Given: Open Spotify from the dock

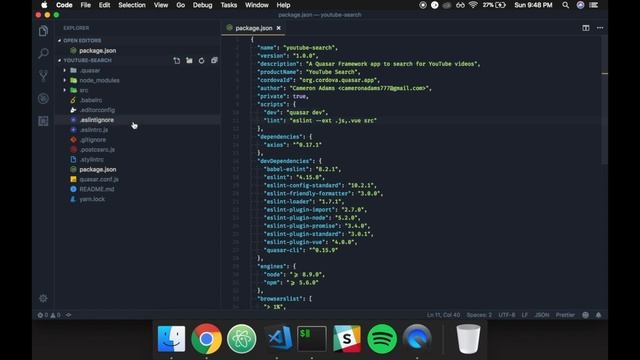Looking at the screenshot, I should pos(382,338).
